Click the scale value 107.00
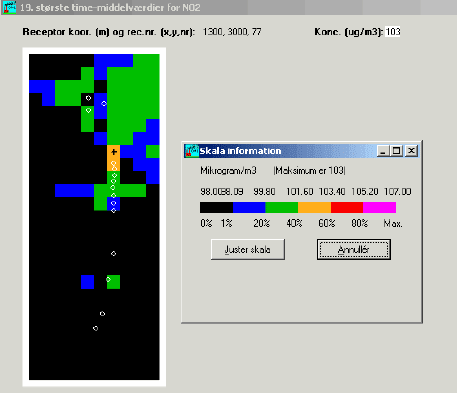Screen dimensions: 457x393 coord(398,192)
